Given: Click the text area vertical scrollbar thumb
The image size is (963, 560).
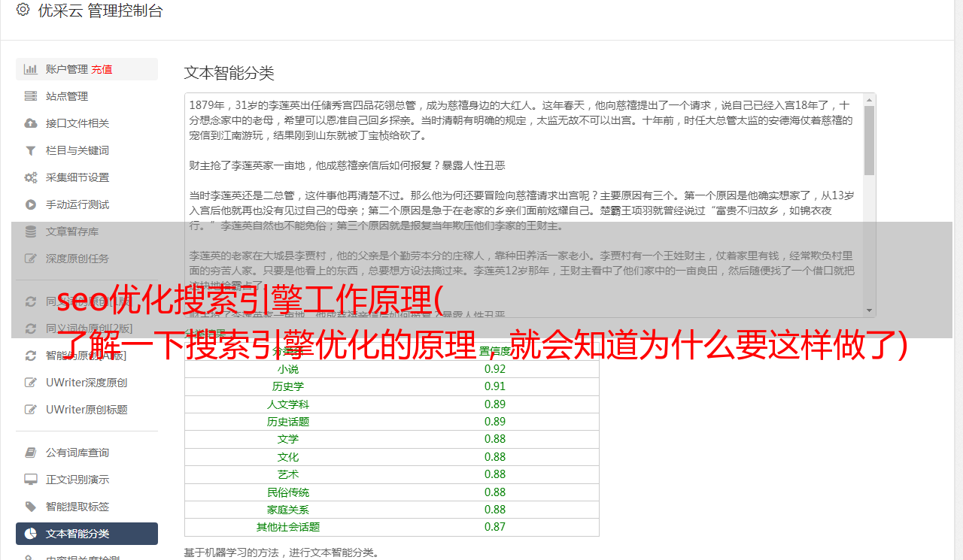Looking at the screenshot, I should [869, 141].
